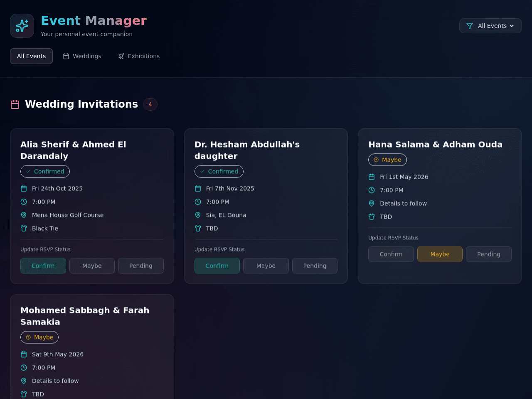
Task: Click the Dr. Hesham Abdullah's daughter title
Action: (247, 150)
